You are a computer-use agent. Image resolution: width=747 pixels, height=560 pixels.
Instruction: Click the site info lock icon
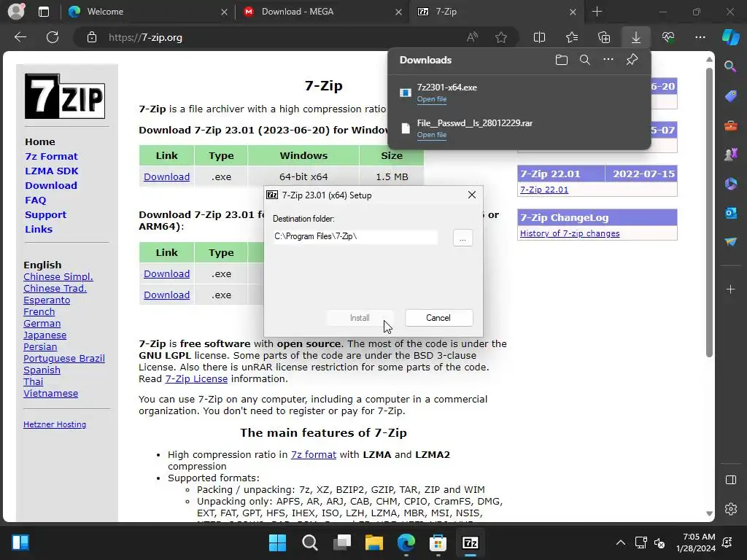click(92, 37)
